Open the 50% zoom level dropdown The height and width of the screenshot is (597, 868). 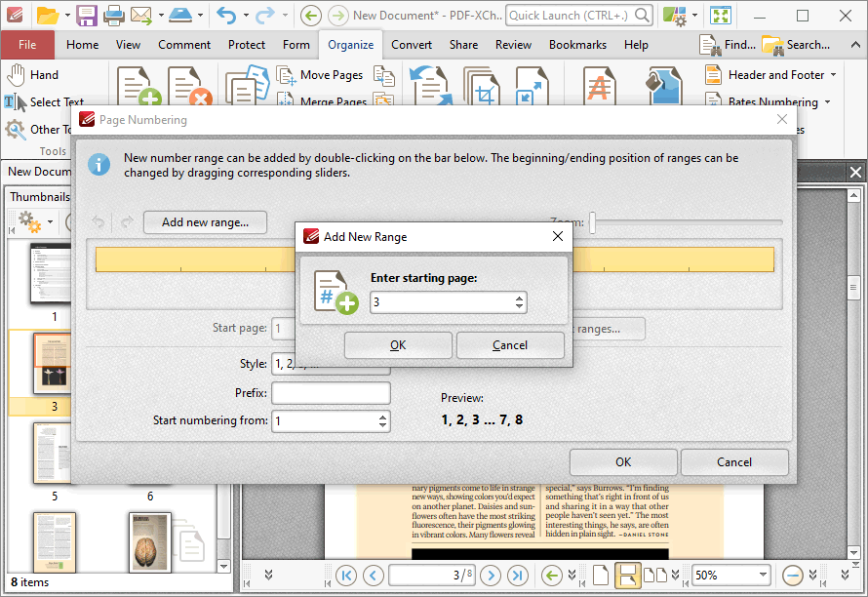[x=763, y=575]
